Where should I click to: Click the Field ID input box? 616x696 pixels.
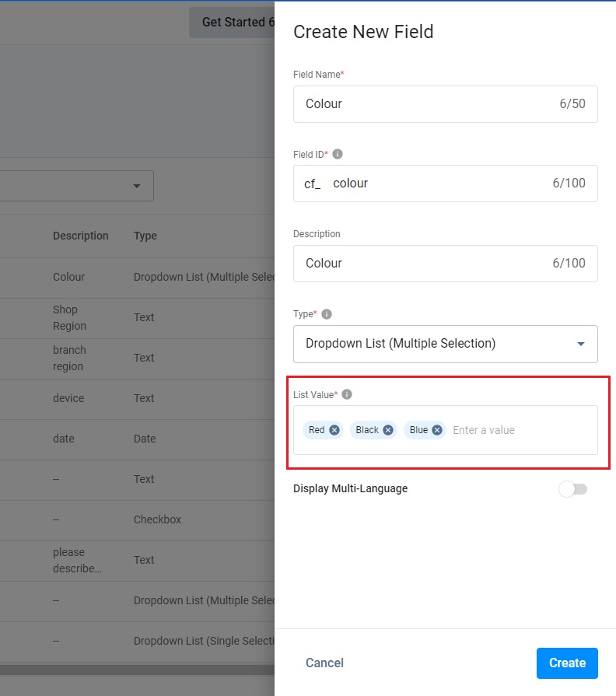(436, 184)
